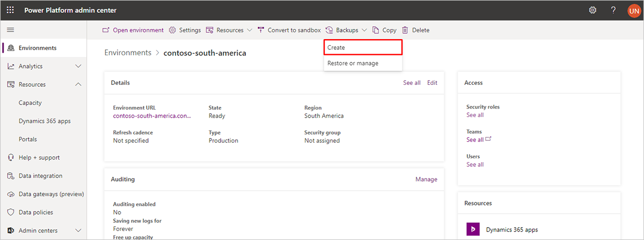
Task: Click the Copy toolbar button
Action: tap(384, 30)
